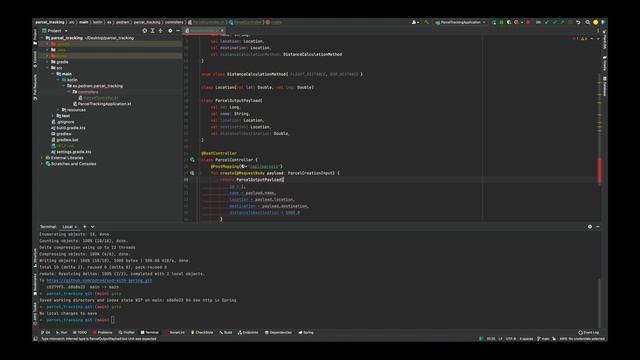
Task: Open the CheckStyle tool window
Action: pyautogui.click(x=202, y=333)
